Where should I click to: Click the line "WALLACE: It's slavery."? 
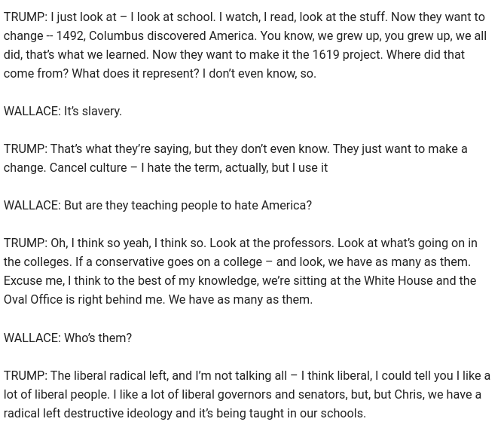(63, 111)
